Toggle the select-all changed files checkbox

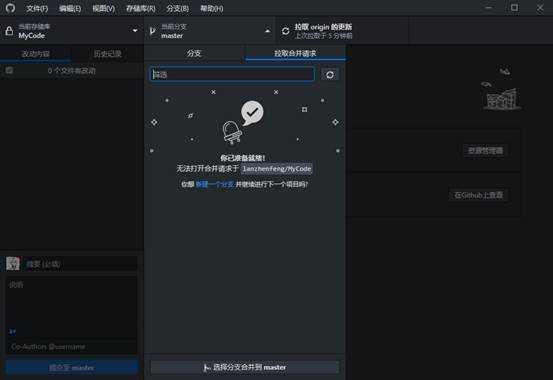[x=9, y=71]
